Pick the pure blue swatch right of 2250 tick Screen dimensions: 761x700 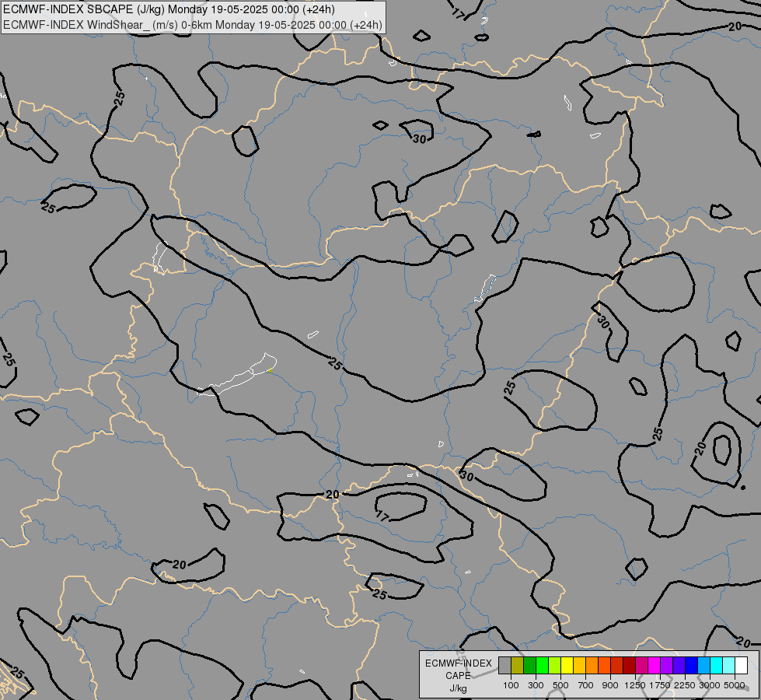click(691, 665)
